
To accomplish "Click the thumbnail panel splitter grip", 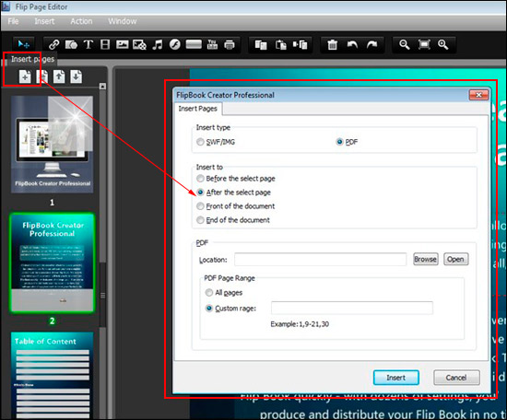I will [103, 296].
